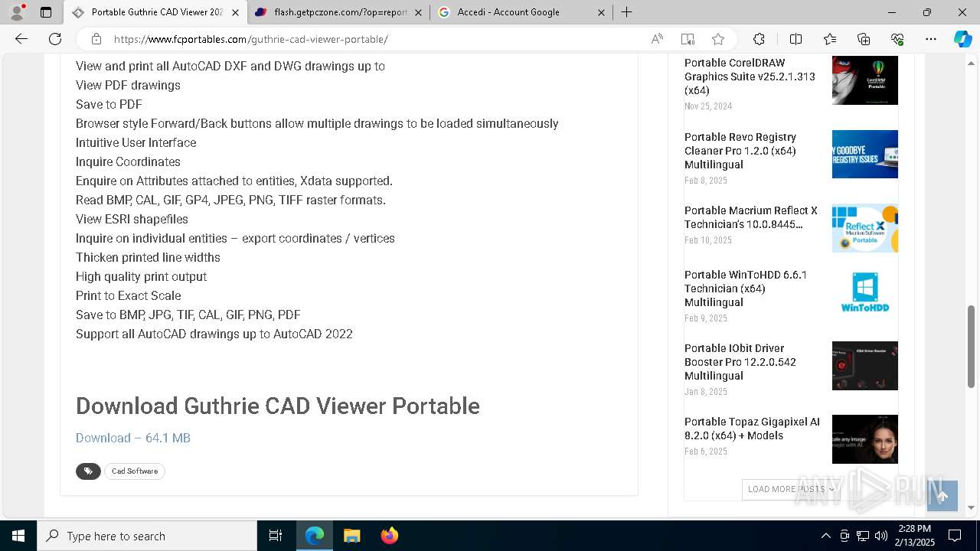
Task: Click the WinToHDD thumbnail image
Action: [865, 292]
